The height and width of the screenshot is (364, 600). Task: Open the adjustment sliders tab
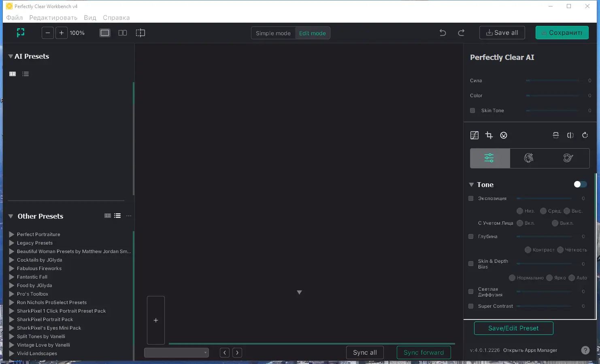[489, 158]
